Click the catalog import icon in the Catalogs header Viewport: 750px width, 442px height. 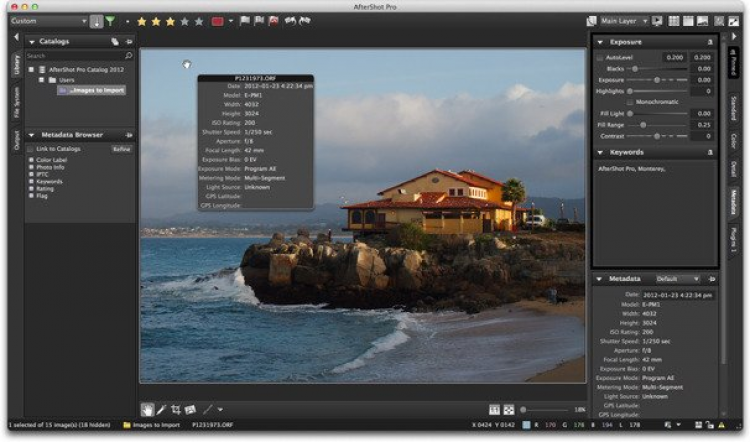[x=115, y=42]
